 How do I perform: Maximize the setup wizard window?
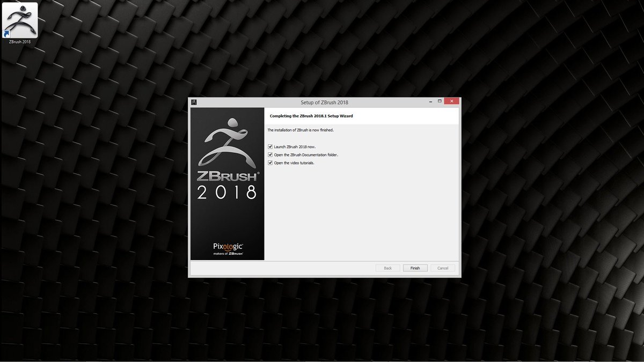440,101
